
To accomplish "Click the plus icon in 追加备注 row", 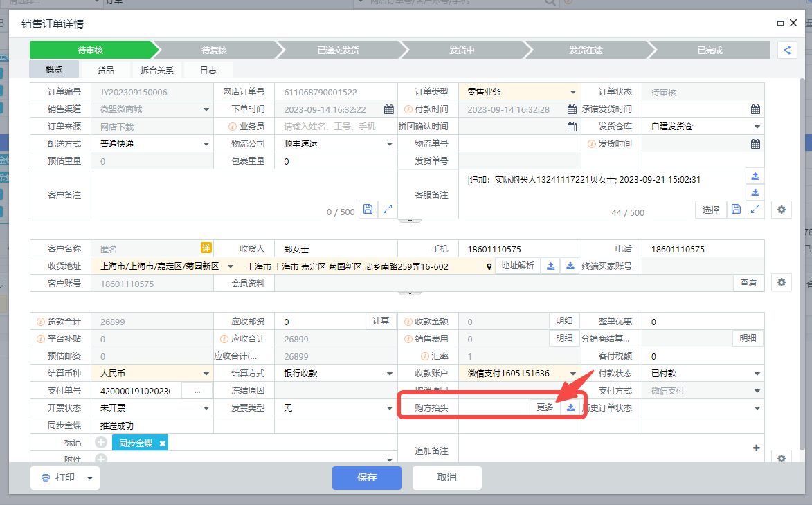I will tap(756, 448).
